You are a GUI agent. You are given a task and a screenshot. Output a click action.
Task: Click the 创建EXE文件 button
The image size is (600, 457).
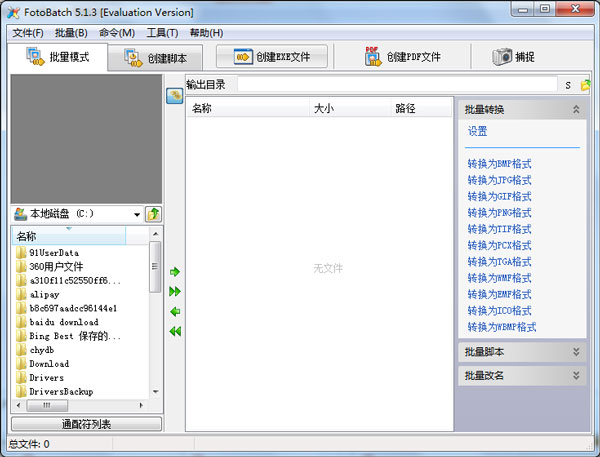(x=272, y=57)
